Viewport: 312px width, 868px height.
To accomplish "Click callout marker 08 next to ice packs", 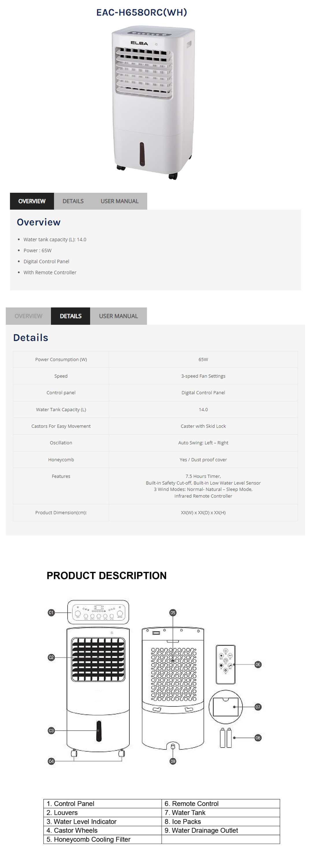I will point(258,738).
